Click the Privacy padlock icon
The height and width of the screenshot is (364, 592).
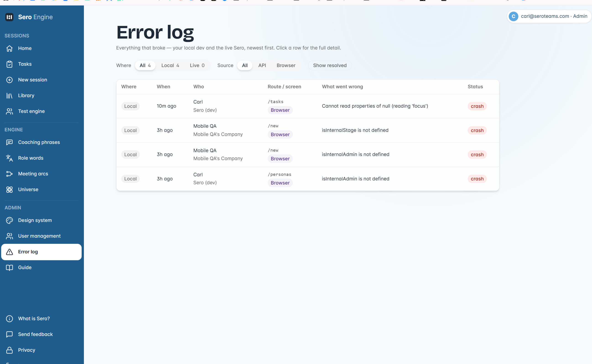pos(9,350)
